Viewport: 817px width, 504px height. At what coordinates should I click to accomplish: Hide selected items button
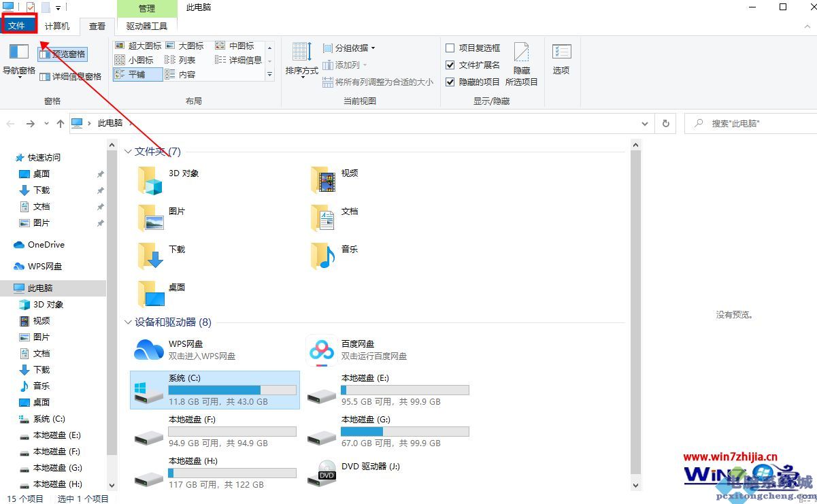522,65
